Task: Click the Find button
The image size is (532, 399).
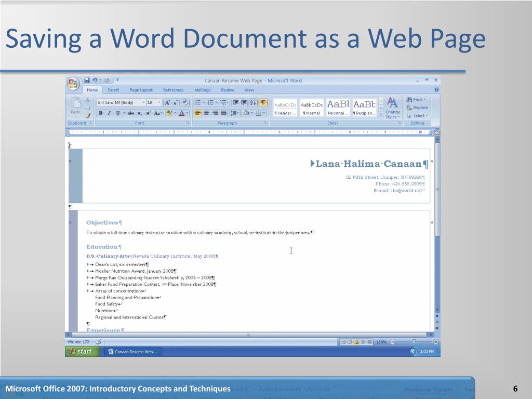Action: [416, 99]
